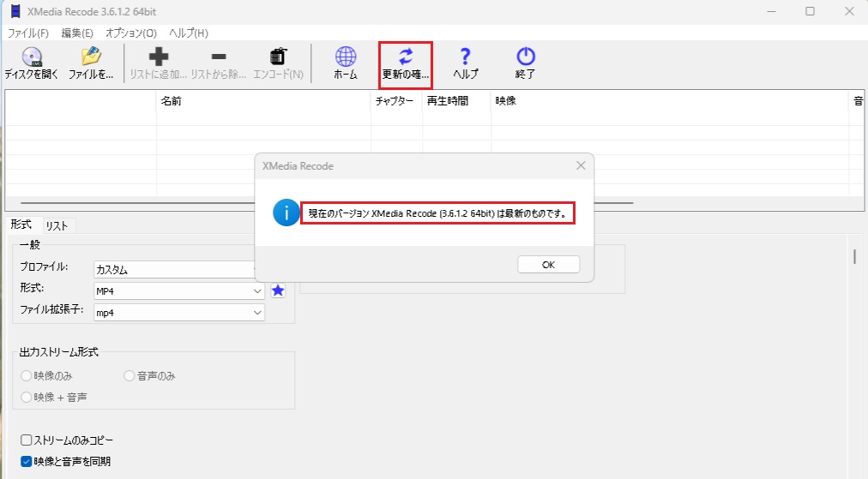
Task: Switch to the 形式 tab
Action: point(21,225)
